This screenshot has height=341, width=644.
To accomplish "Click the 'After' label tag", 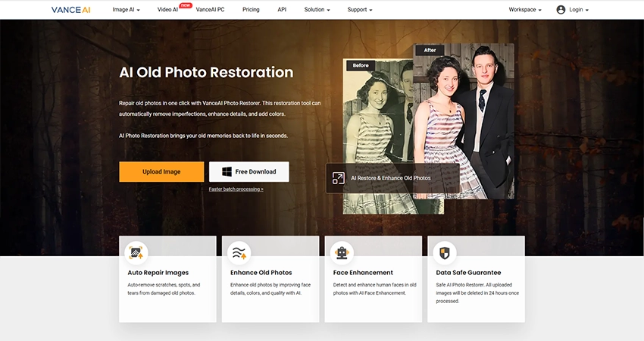I will tap(430, 50).
